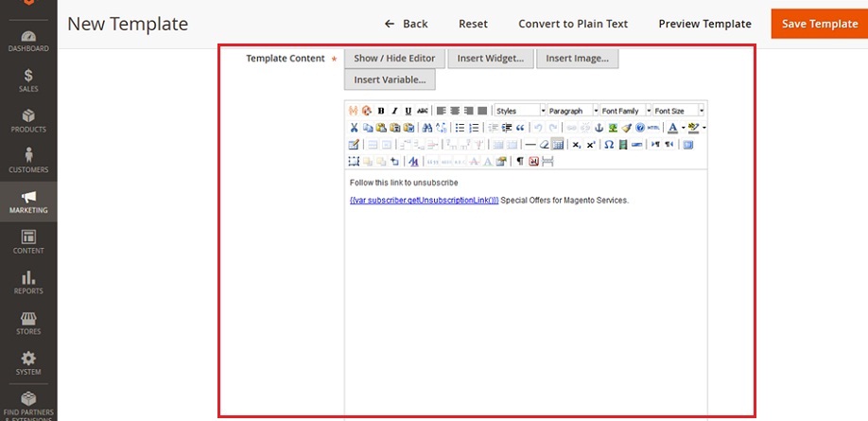Screen dimensions: 868x421
Task: Open the Stores menu
Action: 28,323
